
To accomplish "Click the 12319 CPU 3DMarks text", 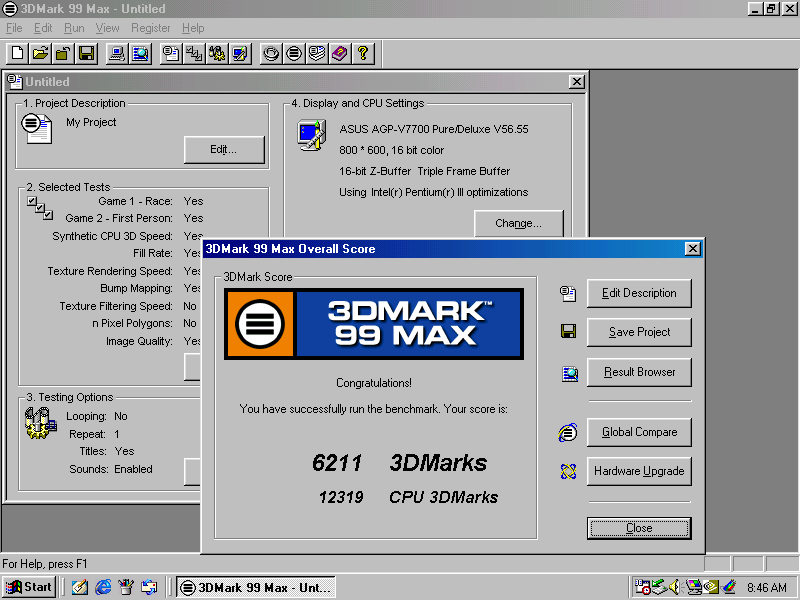I will [x=408, y=497].
